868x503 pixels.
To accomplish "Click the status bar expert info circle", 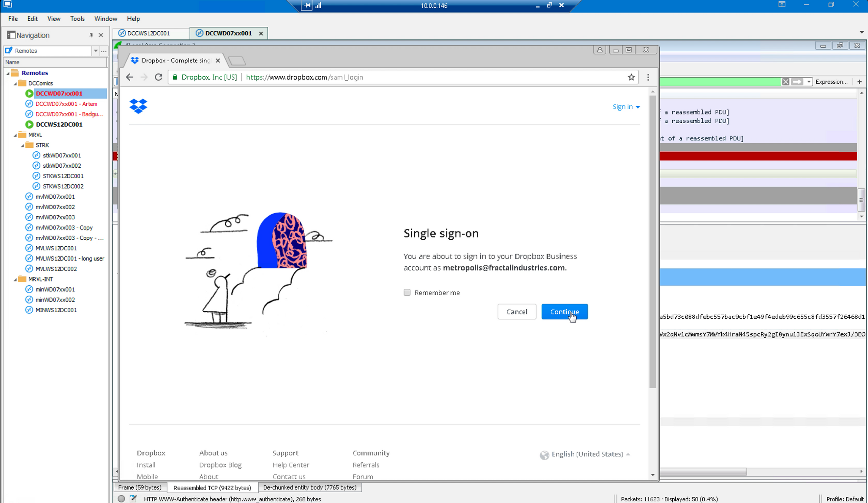I will click(x=122, y=499).
